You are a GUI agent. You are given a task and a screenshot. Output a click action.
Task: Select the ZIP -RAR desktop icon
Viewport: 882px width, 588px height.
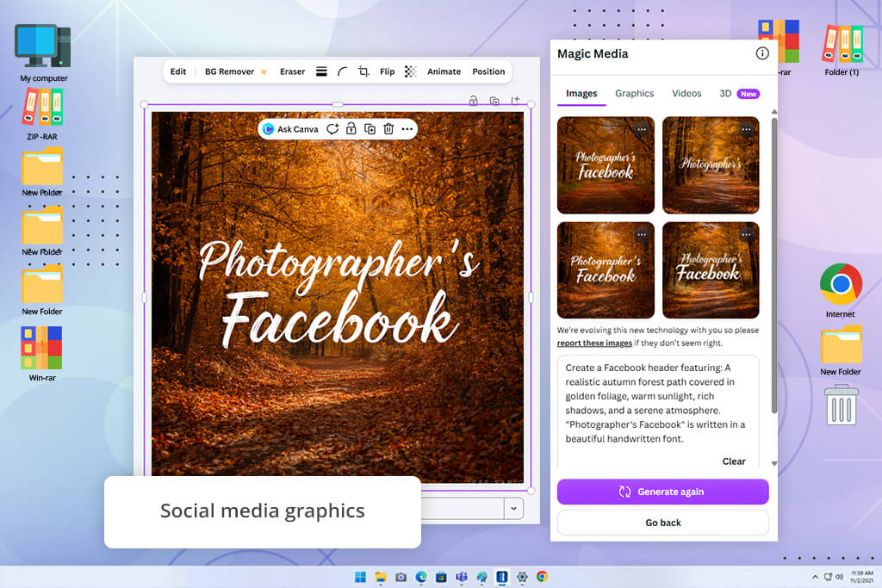[x=42, y=115]
